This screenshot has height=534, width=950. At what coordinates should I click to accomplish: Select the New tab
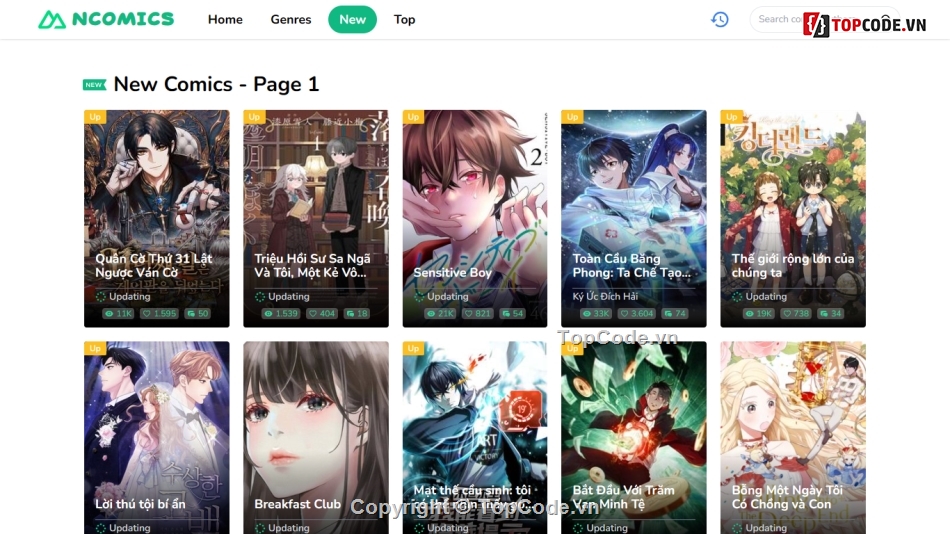[352, 19]
